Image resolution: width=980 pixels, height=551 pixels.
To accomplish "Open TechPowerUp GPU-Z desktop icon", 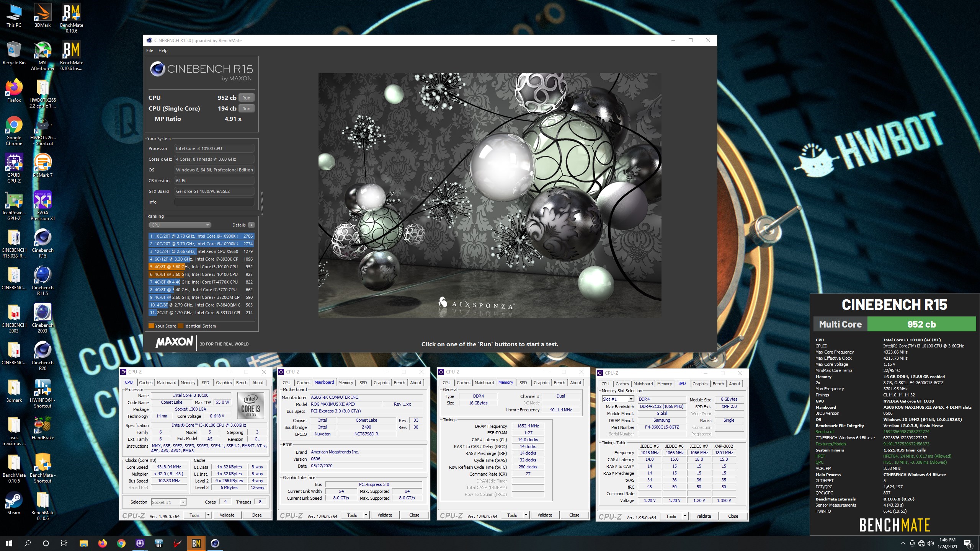I will click(x=14, y=205).
